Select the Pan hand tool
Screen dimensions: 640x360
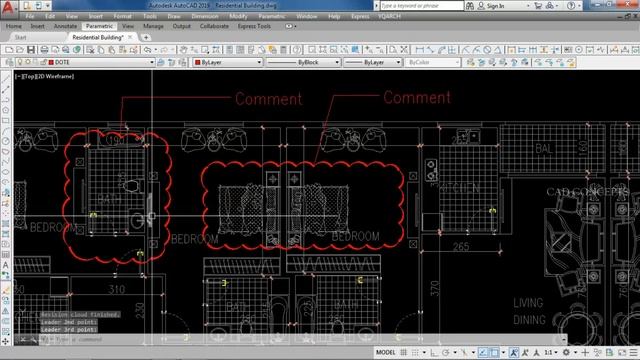183,50
